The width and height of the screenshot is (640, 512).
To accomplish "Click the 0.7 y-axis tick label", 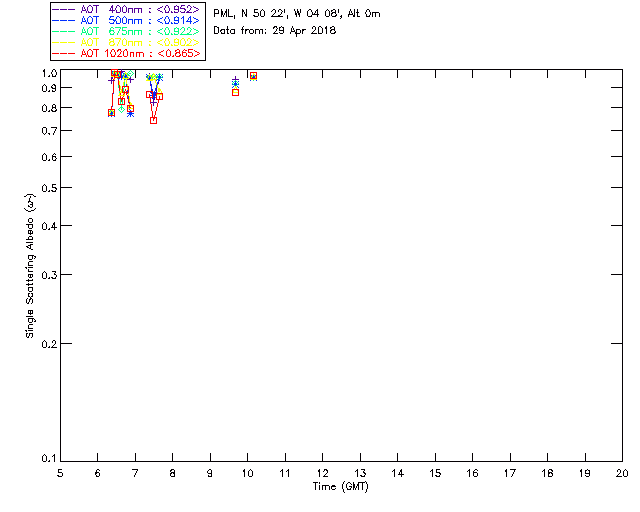I will [49, 131].
